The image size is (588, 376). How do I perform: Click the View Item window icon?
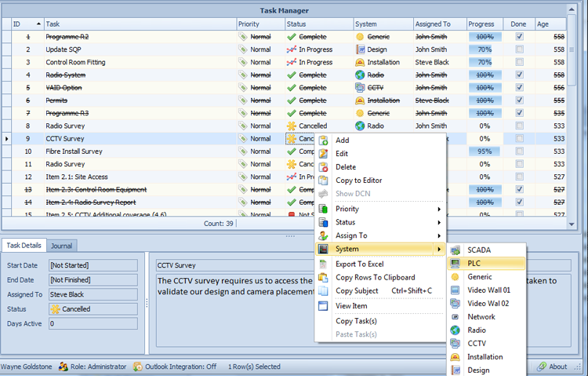tap(323, 306)
